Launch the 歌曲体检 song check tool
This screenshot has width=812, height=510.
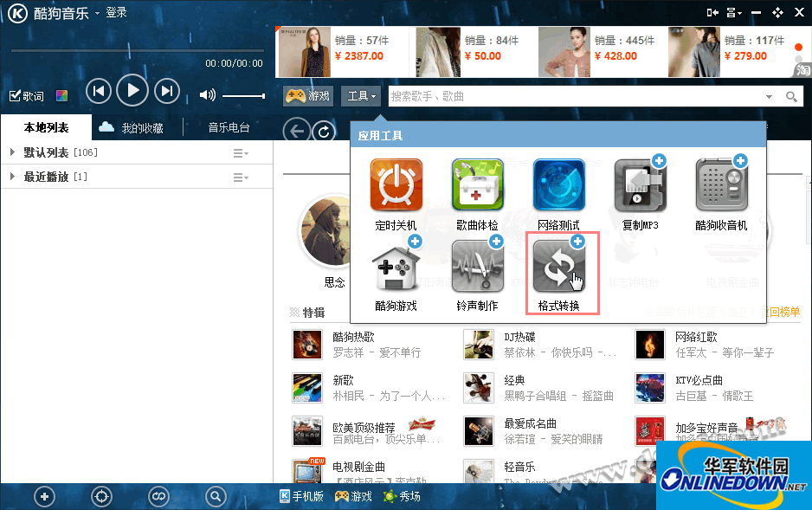pos(478,195)
